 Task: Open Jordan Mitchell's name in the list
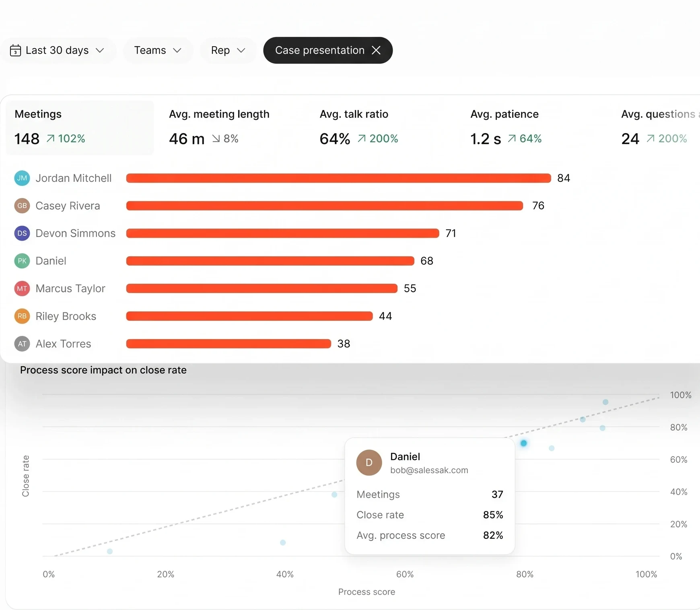tap(74, 178)
